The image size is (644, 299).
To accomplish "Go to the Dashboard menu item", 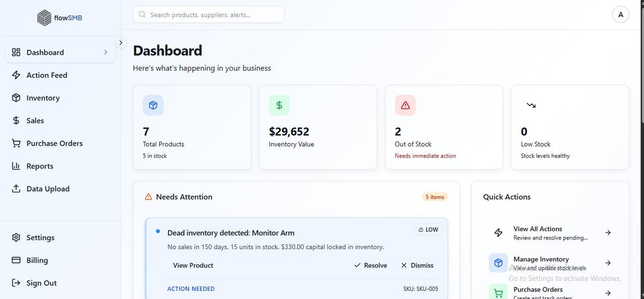I will click(61, 53).
